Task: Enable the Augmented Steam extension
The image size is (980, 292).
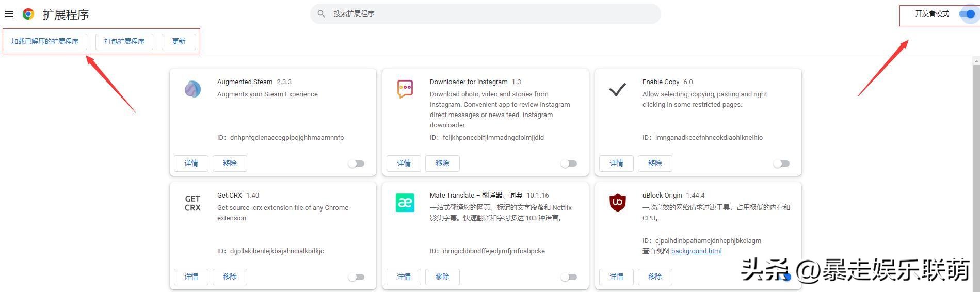Action: coord(356,164)
